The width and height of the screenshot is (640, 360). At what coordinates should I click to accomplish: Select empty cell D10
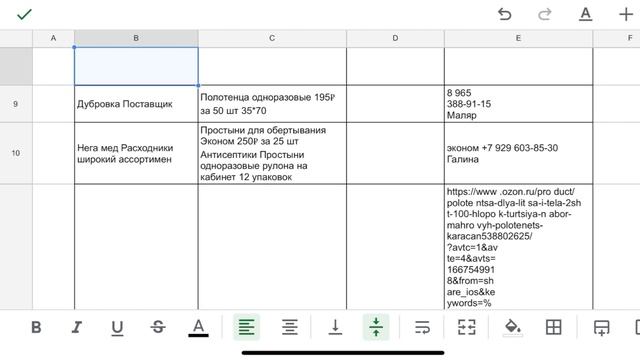(395, 153)
